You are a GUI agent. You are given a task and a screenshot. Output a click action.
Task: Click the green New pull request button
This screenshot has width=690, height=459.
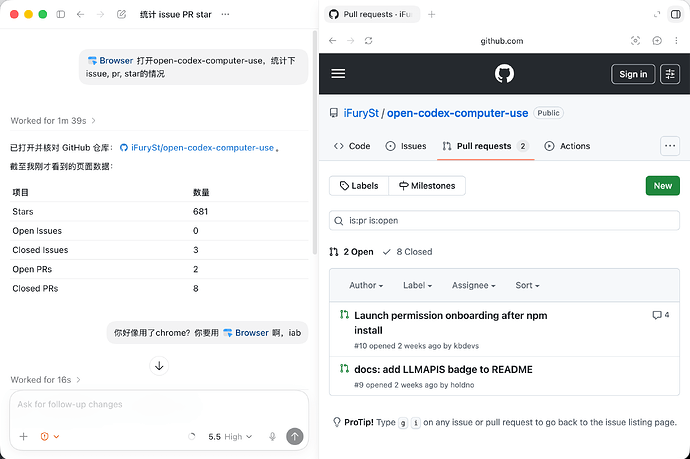tap(662, 186)
